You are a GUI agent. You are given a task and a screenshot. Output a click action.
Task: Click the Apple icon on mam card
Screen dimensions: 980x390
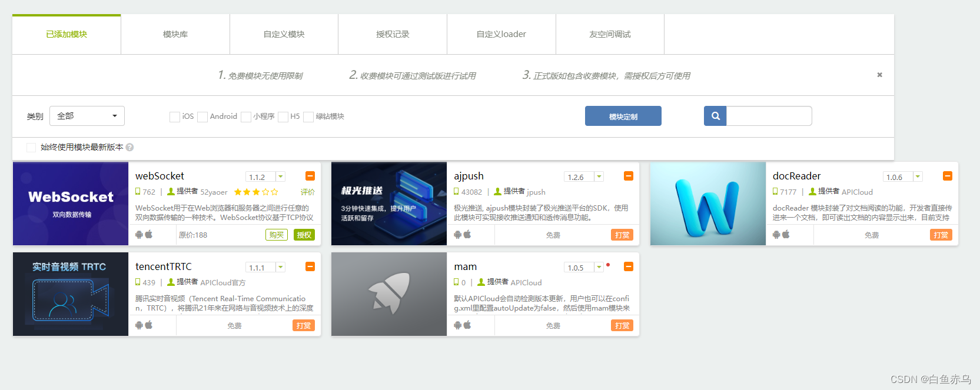(x=467, y=325)
